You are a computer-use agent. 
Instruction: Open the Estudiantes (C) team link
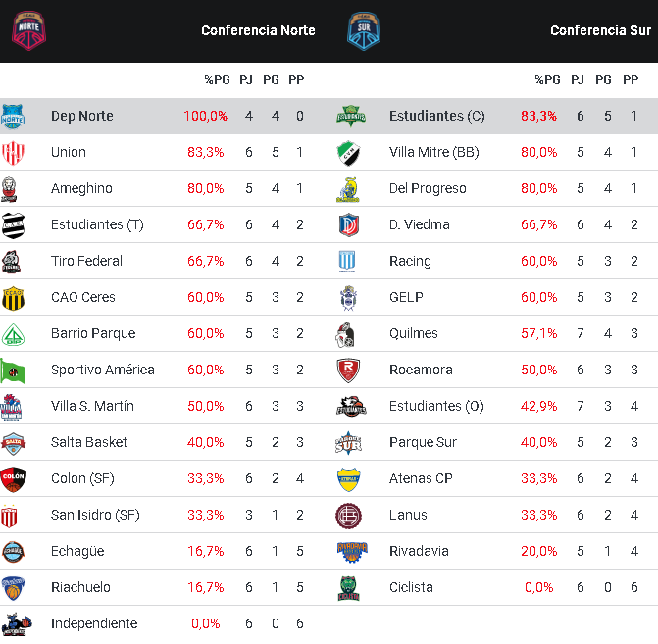[x=436, y=116]
